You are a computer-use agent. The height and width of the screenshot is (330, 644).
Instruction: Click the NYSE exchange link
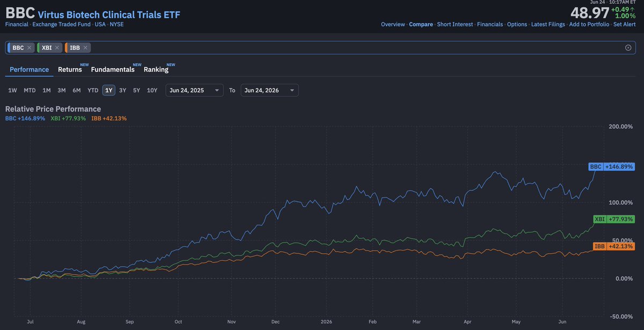coord(116,25)
